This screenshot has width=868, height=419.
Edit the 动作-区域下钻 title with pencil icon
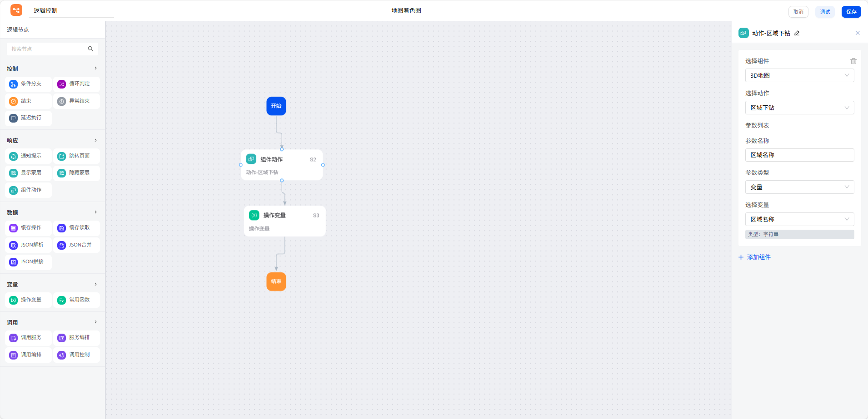797,33
